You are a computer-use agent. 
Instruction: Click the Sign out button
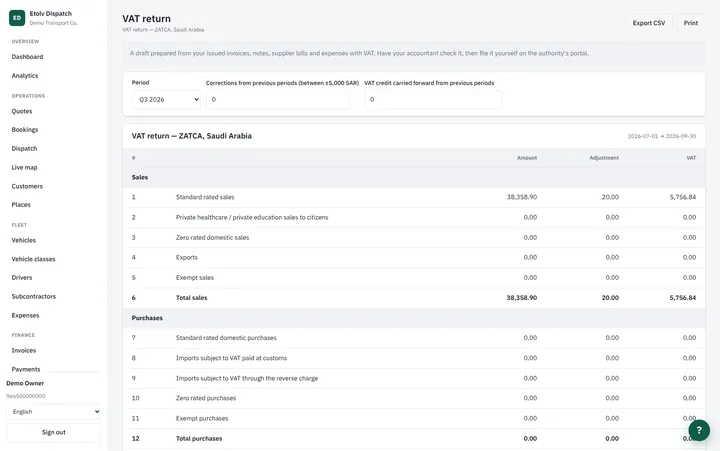click(x=54, y=432)
